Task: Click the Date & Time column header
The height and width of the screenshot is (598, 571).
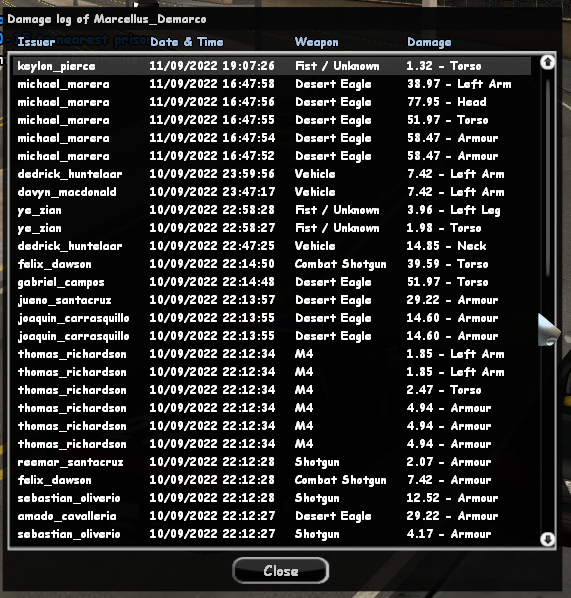Action: pos(187,42)
